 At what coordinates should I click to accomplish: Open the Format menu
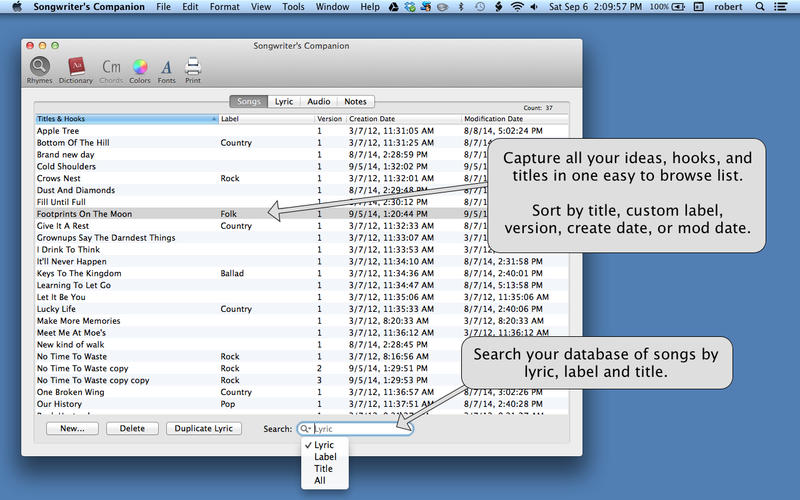(x=224, y=7)
